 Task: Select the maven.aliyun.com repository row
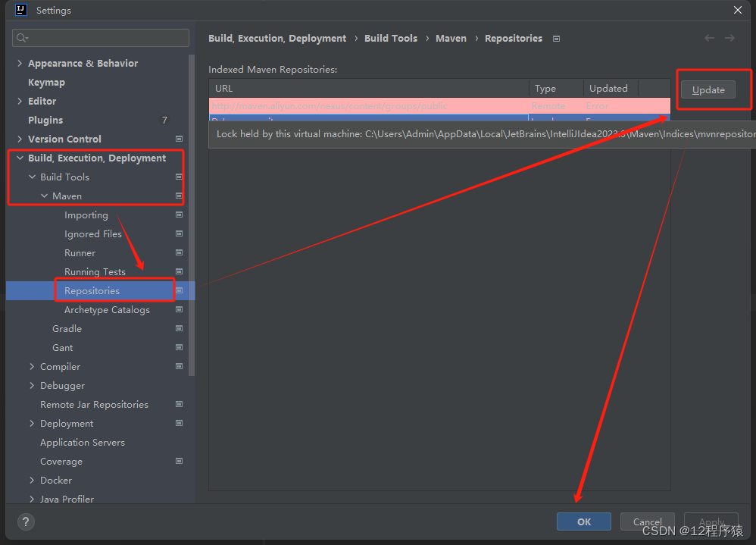[439, 105]
